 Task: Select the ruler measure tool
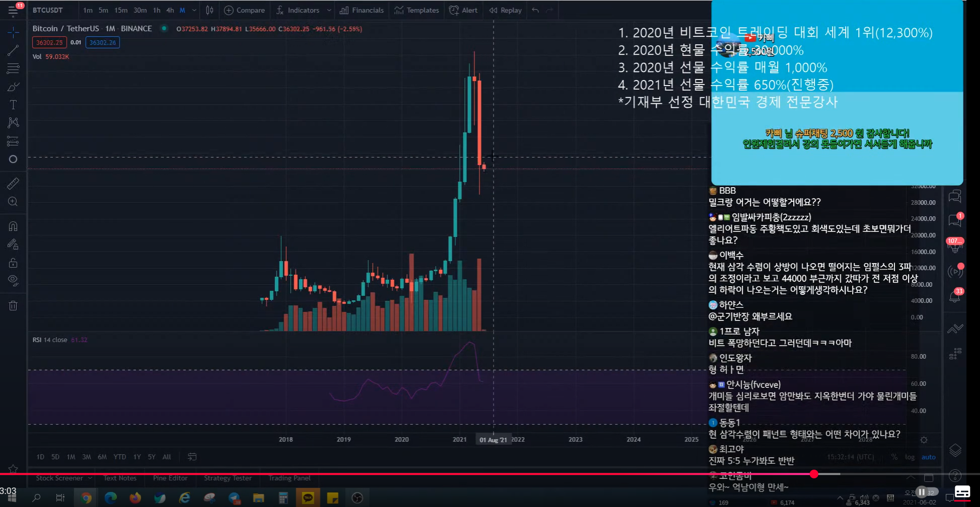[13, 183]
